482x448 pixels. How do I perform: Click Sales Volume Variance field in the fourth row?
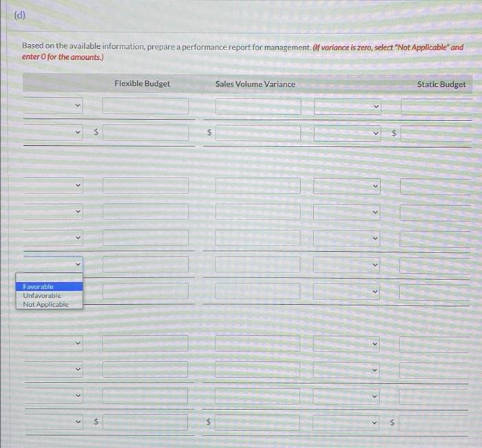point(258,212)
